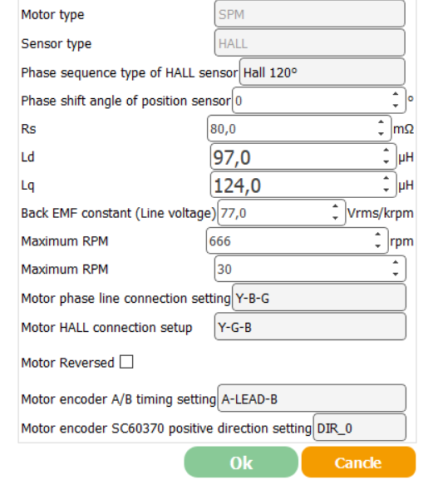Click up arrow on the 30 value field
The width and height of the screenshot is (448, 500).
[395, 263]
